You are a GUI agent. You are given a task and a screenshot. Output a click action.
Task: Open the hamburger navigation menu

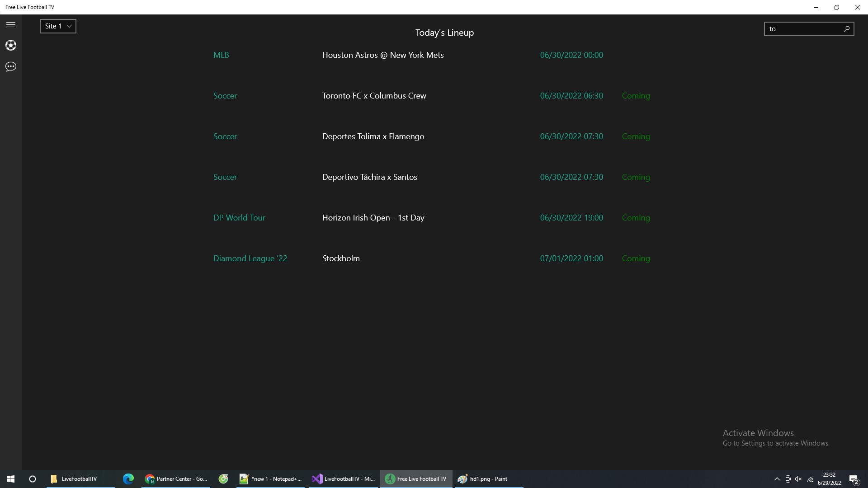[x=11, y=25]
